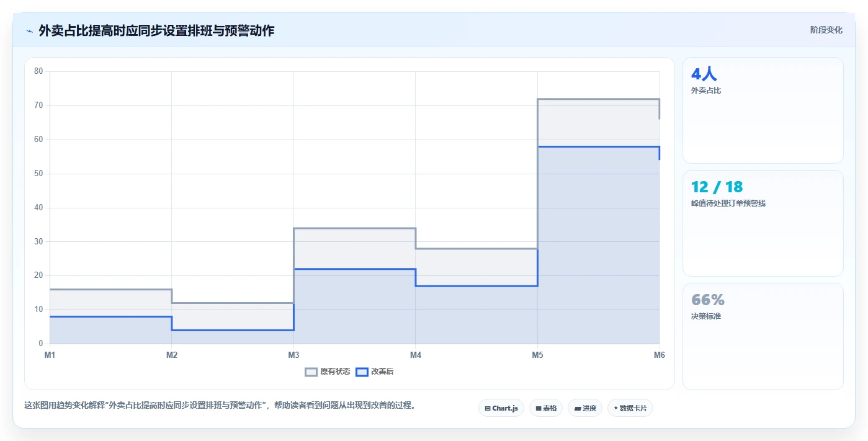868x441 pixels.
Task: Toggle the 原有状态 legend entry
Action: coord(328,372)
